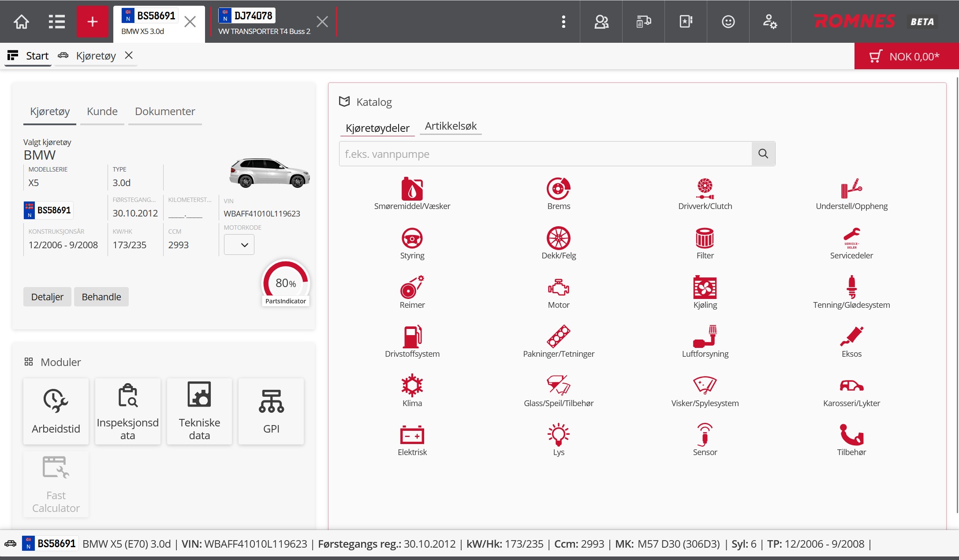This screenshot has width=959, height=560.
Task: Add new vehicle with red plus button
Action: (92, 22)
